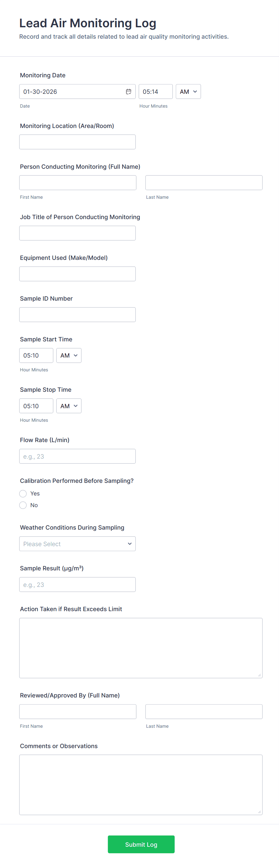Focus the Reviewed By First Name field
The height and width of the screenshot is (868, 279).
pyautogui.click(x=78, y=712)
